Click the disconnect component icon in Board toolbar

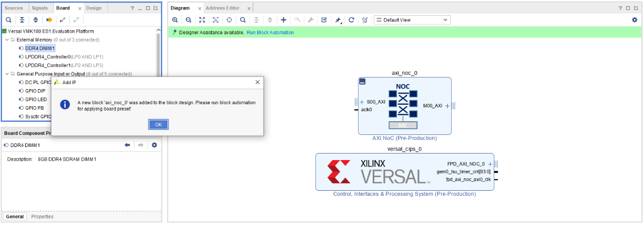pos(76,20)
